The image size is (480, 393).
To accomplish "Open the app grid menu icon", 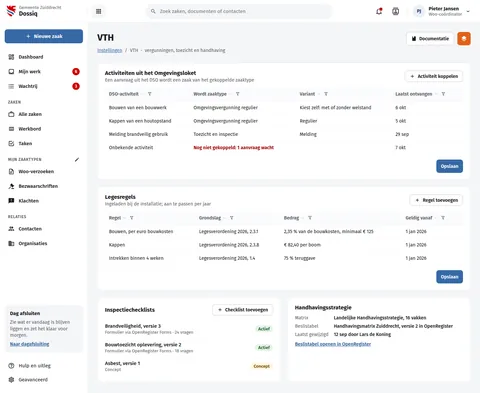I will pyautogui.click(x=98, y=11).
